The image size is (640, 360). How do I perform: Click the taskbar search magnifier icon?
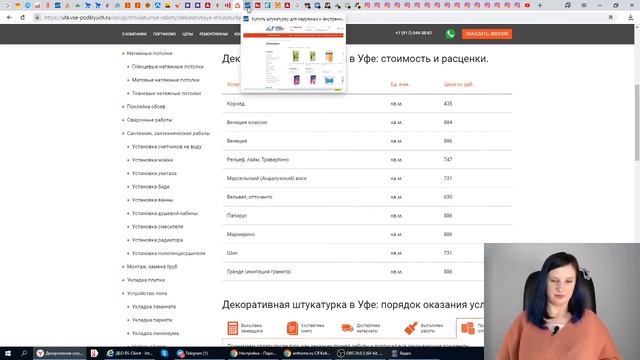(x=24, y=353)
